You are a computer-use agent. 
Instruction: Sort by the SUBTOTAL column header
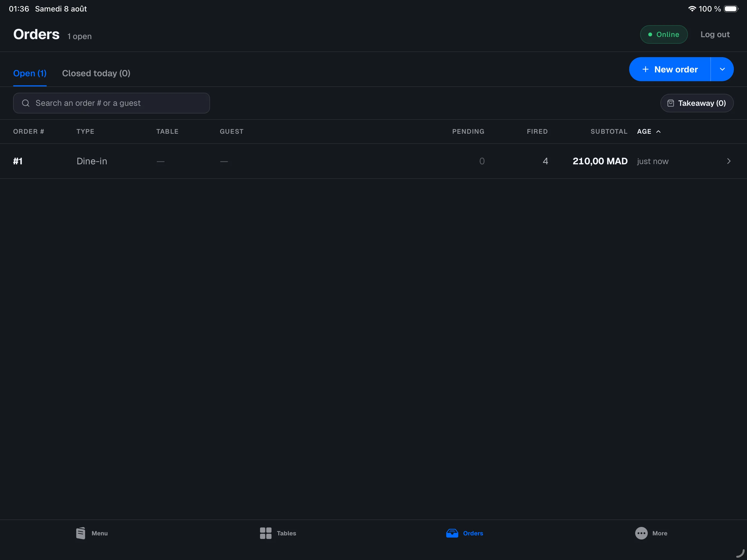[609, 132]
